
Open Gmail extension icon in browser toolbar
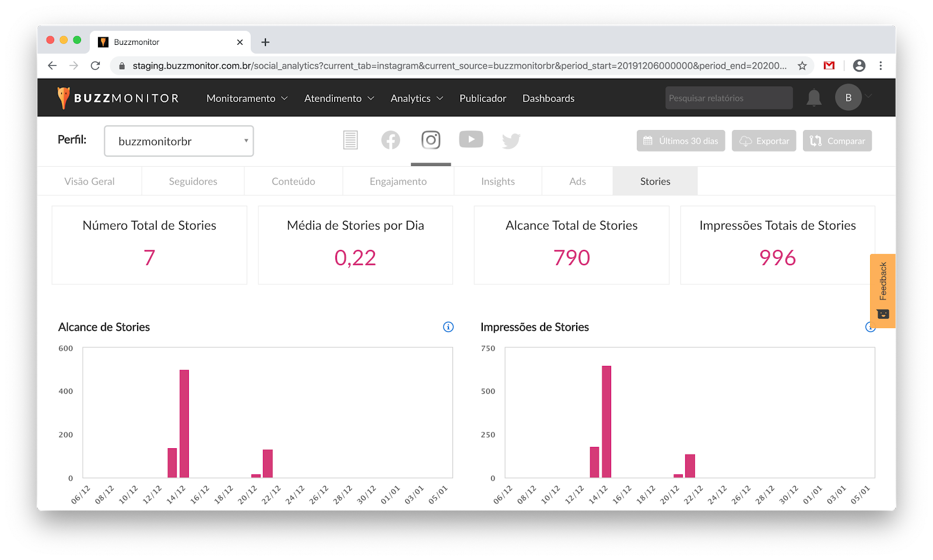829,66
